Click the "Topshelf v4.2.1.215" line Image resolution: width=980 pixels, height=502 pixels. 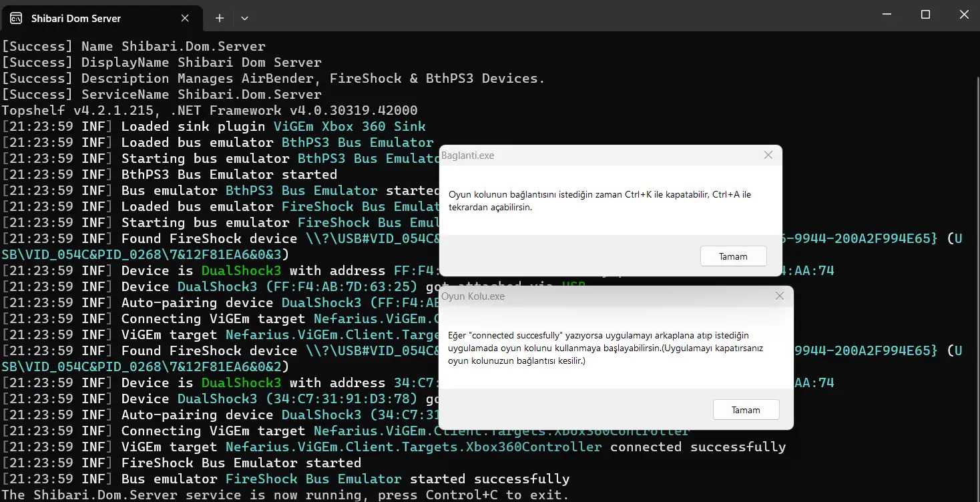pos(210,110)
